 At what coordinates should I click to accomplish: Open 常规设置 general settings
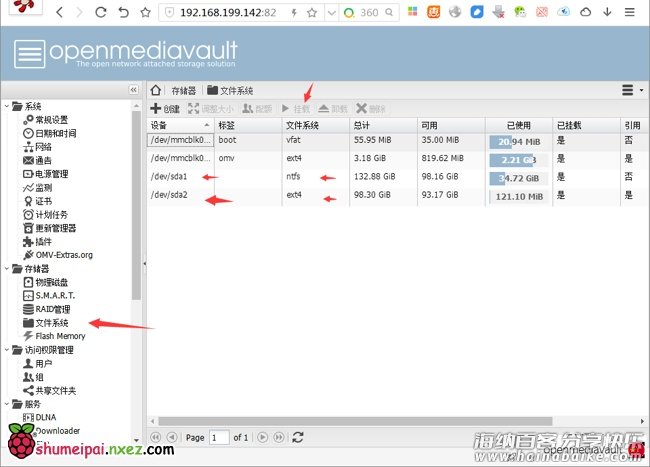[46, 120]
